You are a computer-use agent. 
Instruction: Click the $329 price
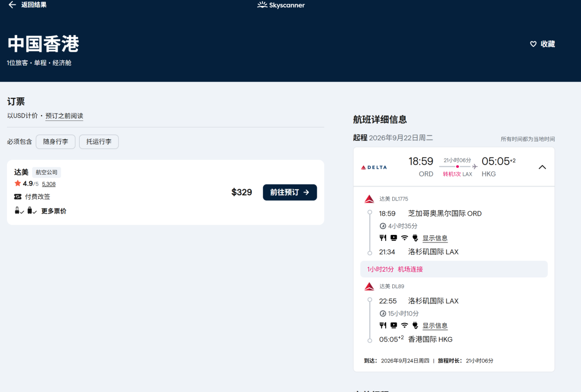(x=242, y=193)
